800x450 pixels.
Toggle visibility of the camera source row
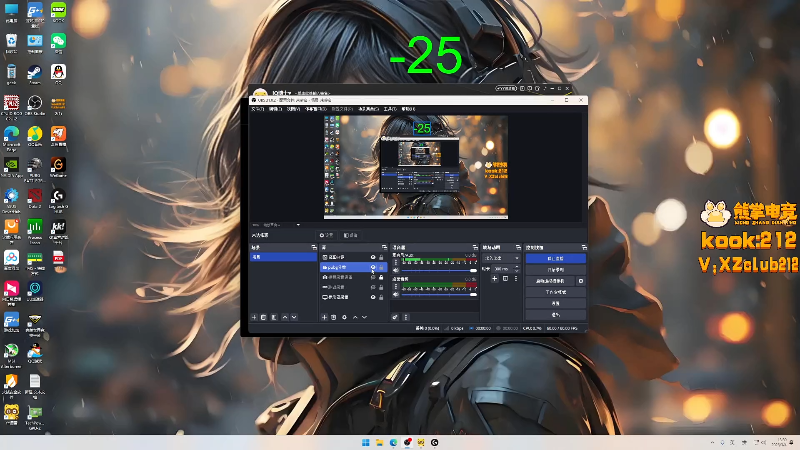tap(373, 277)
